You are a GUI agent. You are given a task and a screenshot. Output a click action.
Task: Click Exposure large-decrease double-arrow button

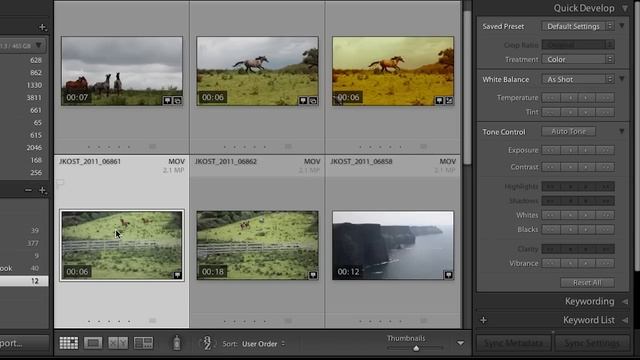[x=551, y=150]
